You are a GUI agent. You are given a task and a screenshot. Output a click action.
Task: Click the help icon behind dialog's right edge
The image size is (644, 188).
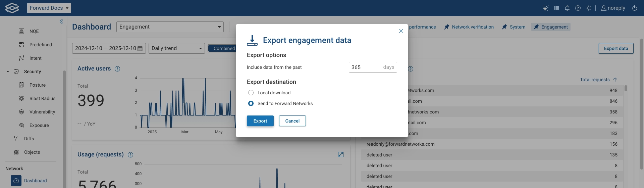(x=411, y=69)
